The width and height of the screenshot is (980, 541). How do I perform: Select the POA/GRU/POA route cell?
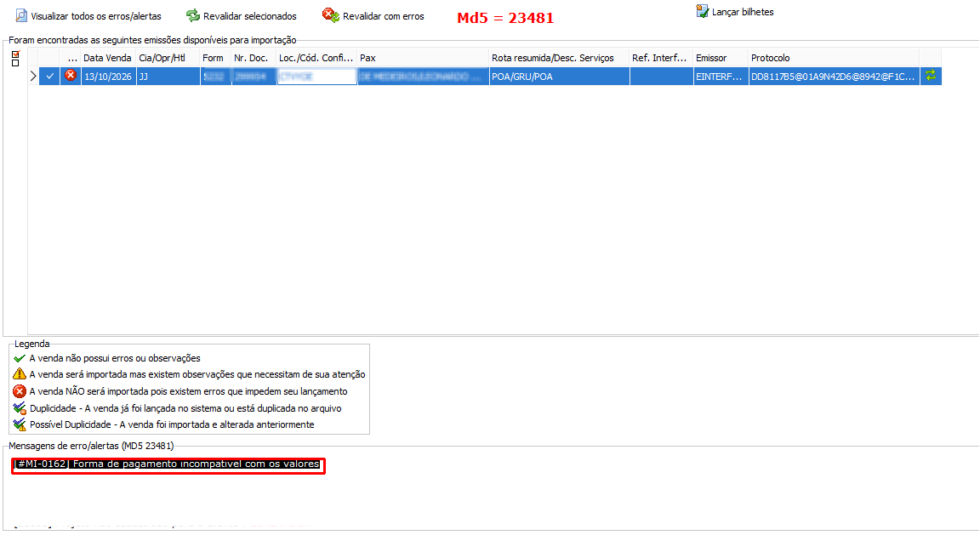[x=560, y=77]
